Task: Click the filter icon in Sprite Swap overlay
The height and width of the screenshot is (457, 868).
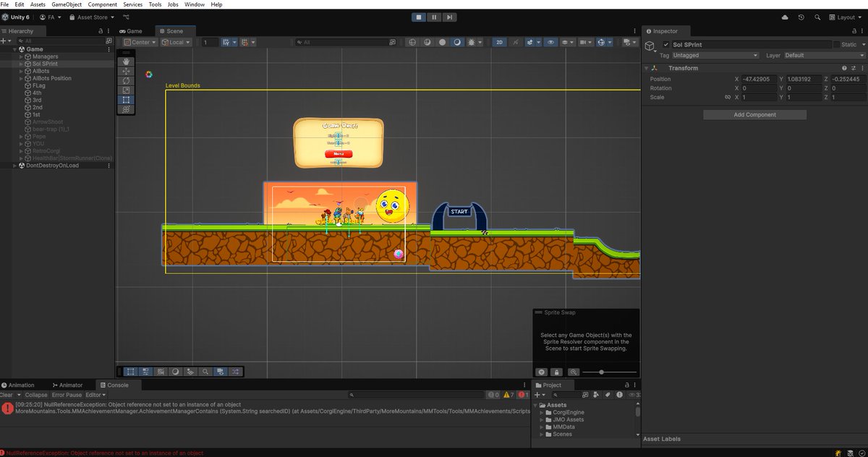Action: (x=541, y=372)
